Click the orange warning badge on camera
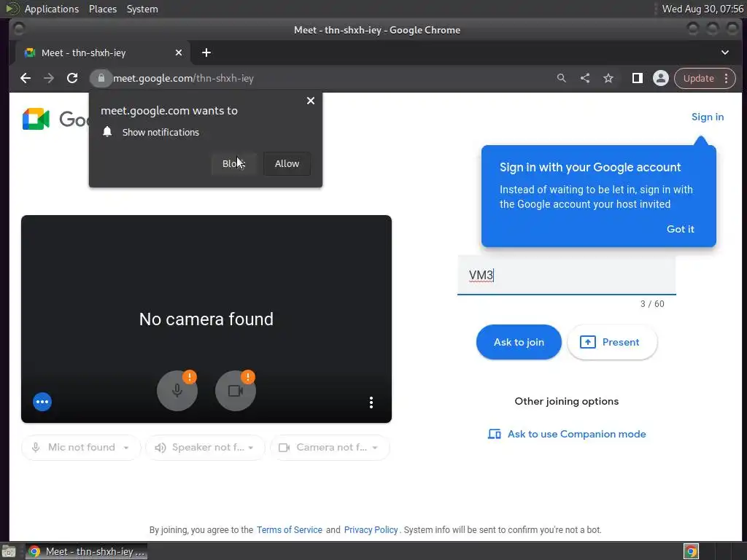Screen dimensions: 747x560 point(248,377)
